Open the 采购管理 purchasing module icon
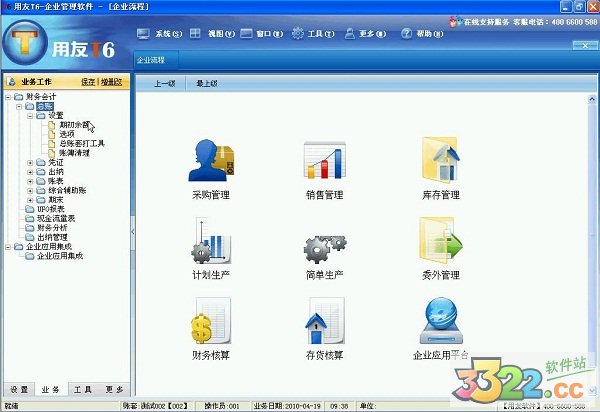Image resolution: width=600 pixels, height=412 pixels. pos(211,160)
